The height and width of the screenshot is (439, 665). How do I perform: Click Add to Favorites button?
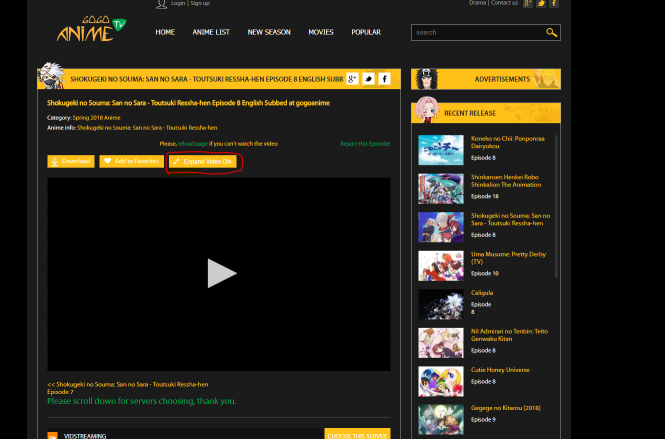pyautogui.click(x=131, y=161)
